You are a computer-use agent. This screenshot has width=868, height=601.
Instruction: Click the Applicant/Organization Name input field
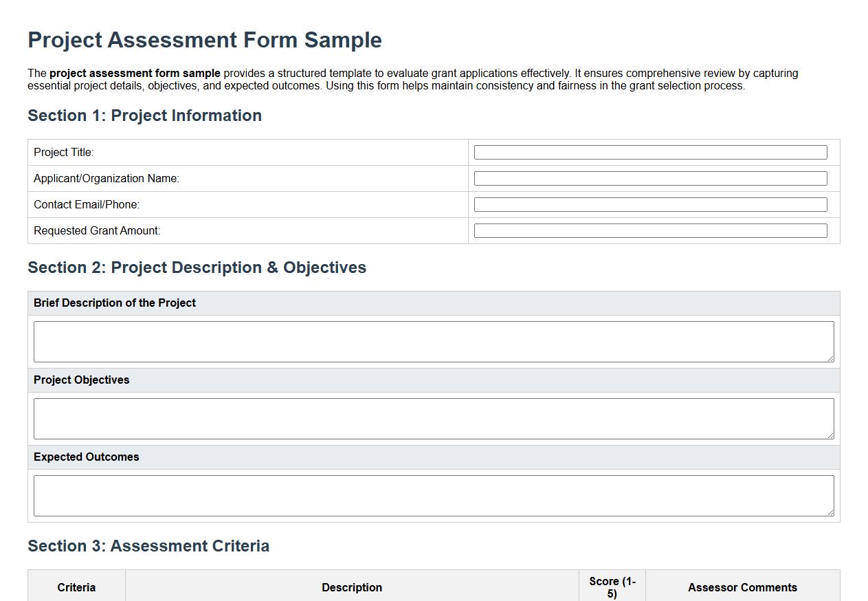tap(649, 177)
